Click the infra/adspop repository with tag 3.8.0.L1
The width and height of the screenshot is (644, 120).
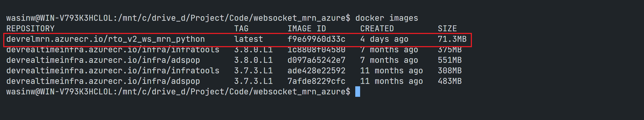tap(103, 60)
